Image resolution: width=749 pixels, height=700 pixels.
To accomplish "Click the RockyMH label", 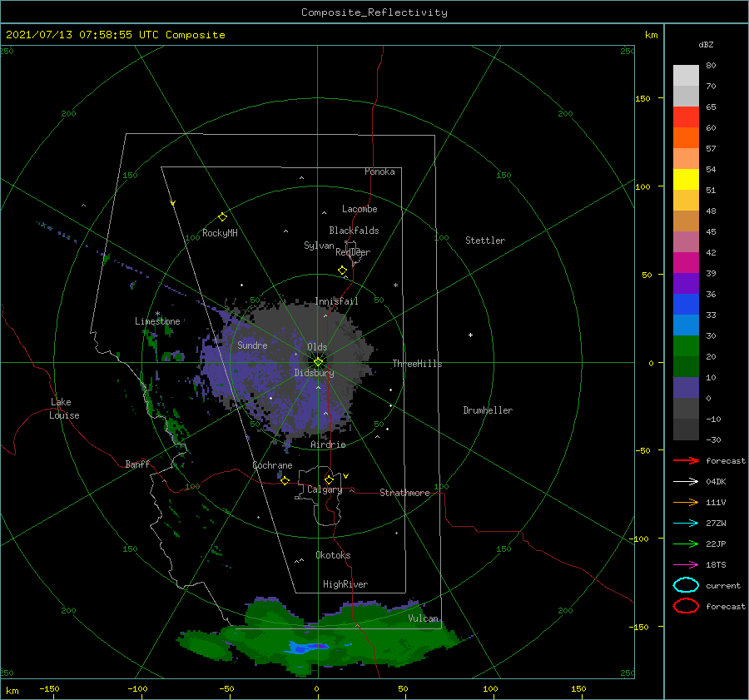I will (x=220, y=233).
